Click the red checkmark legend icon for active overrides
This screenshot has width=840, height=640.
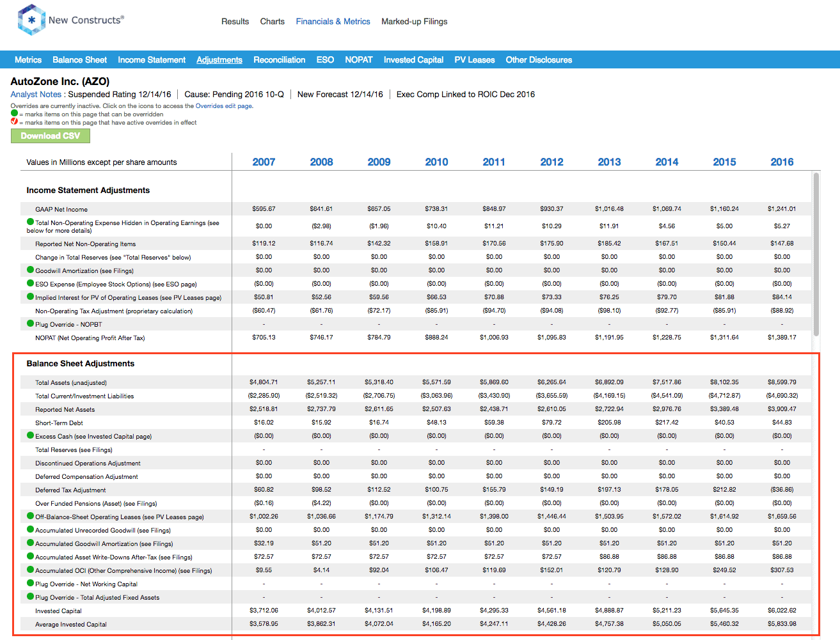14,121
